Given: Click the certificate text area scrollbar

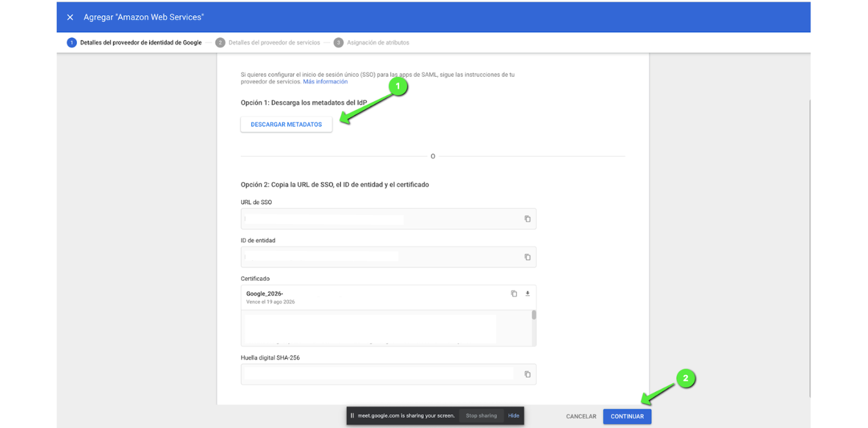Looking at the screenshot, I should pos(533,316).
